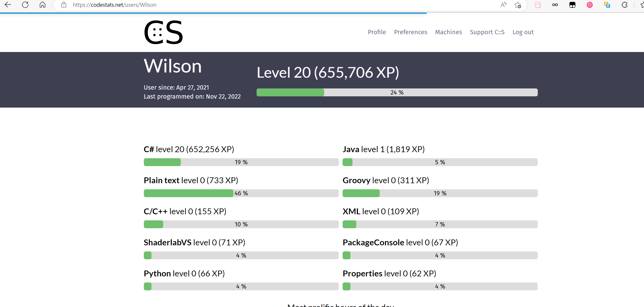Click the browser back arrow
Image resolution: width=644 pixels, height=307 pixels.
(8, 5)
